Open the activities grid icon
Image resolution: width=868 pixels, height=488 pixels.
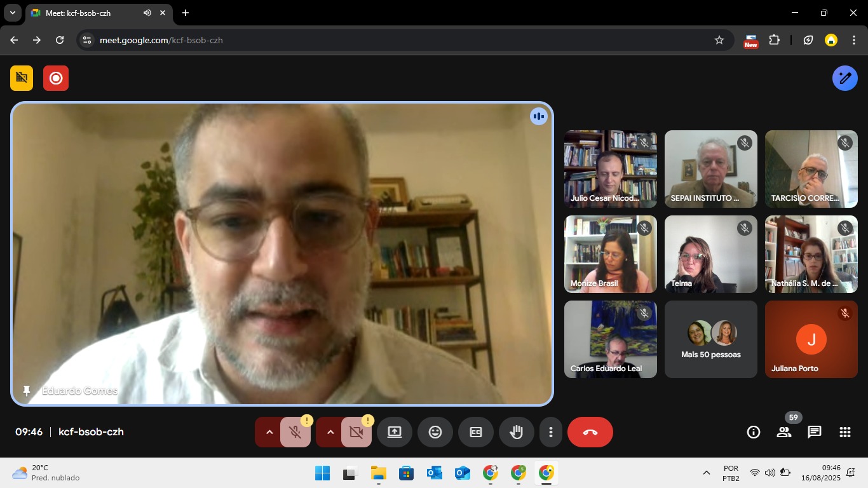(x=844, y=432)
